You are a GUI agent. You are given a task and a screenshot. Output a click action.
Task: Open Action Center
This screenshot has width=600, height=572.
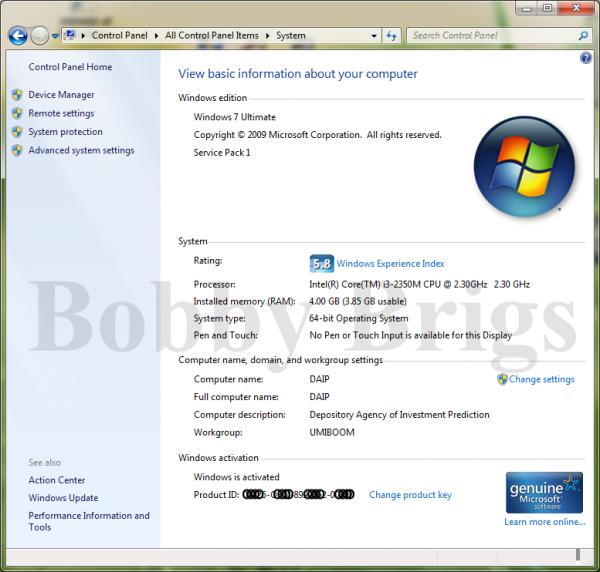point(57,480)
